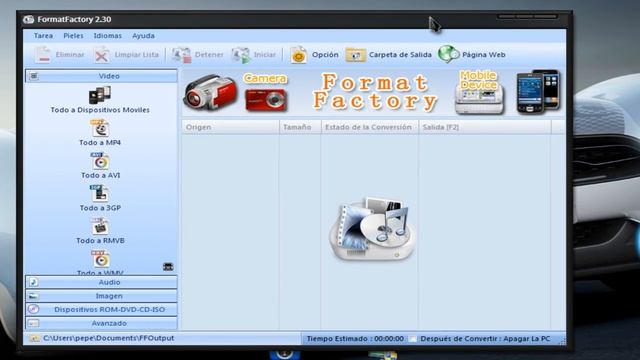Image resolution: width=640 pixels, height=360 pixels.
Task: Click the Salida [F2] column header
Action: (485, 127)
